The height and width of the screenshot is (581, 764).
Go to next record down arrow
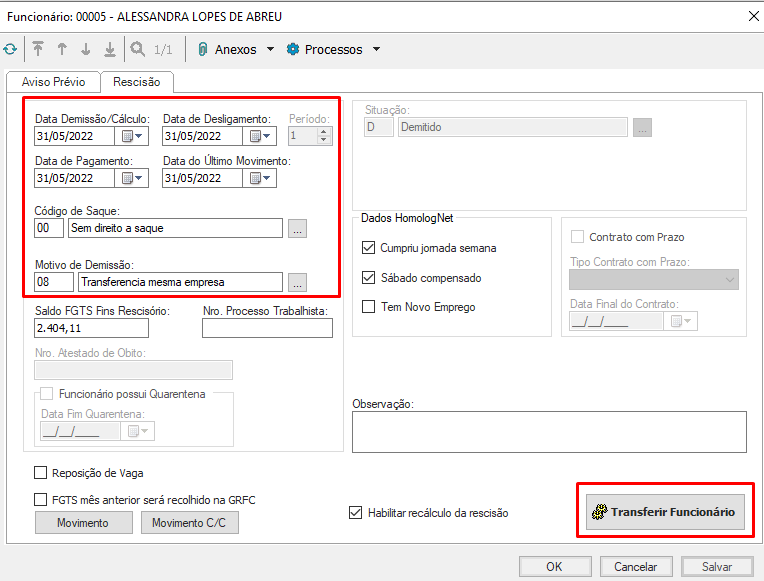click(86, 49)
